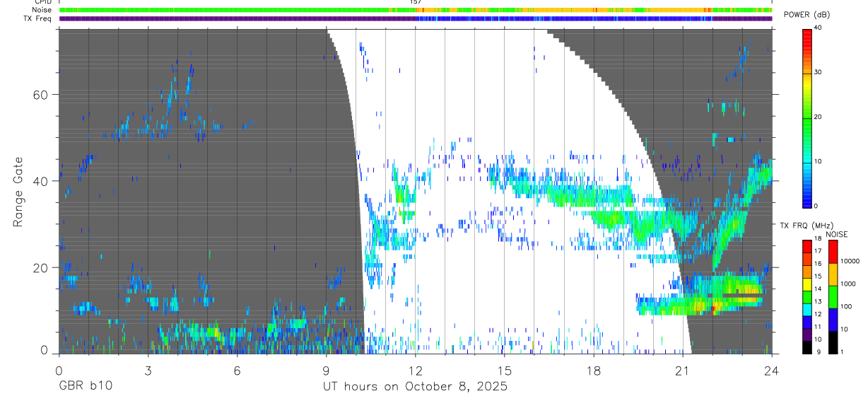Click the TX Freq row label at top
This screenshot has height=401, width=868.
[x=37, y=18]
